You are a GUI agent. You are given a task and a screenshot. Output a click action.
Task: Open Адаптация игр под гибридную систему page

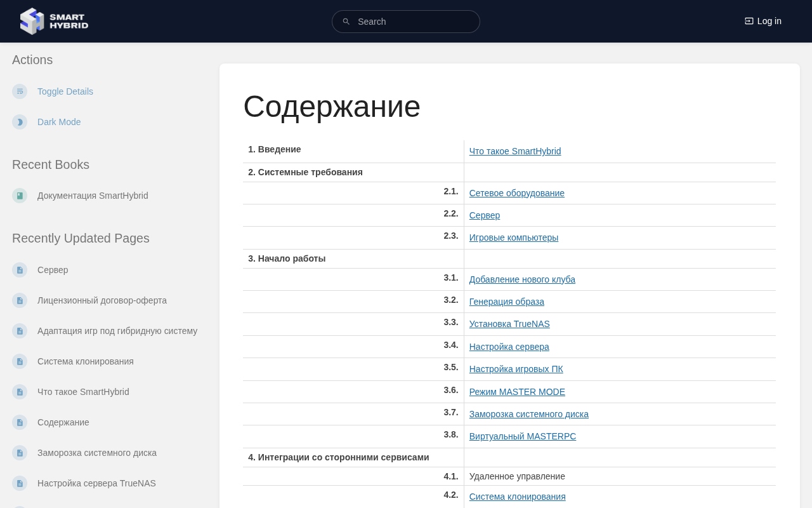pyautogui.click(x=117, y=331)
